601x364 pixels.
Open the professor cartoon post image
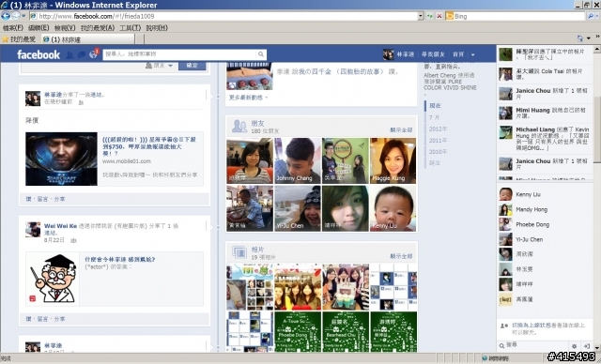[x=53, y=279]
